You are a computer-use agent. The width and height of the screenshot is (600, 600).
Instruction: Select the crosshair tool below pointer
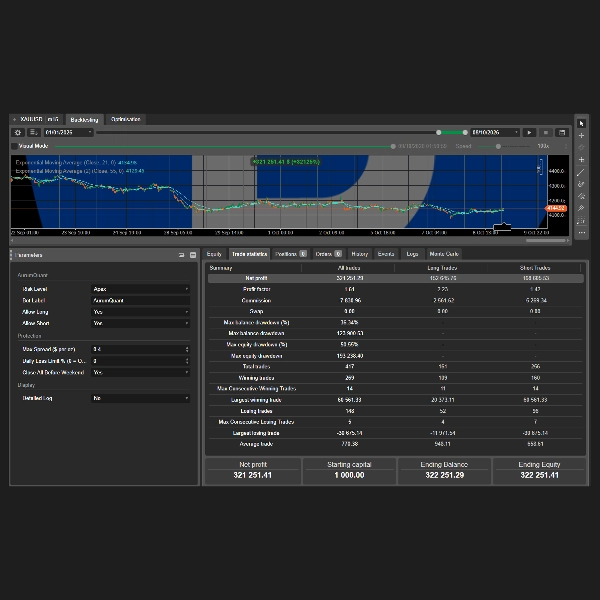coord(581,135)
